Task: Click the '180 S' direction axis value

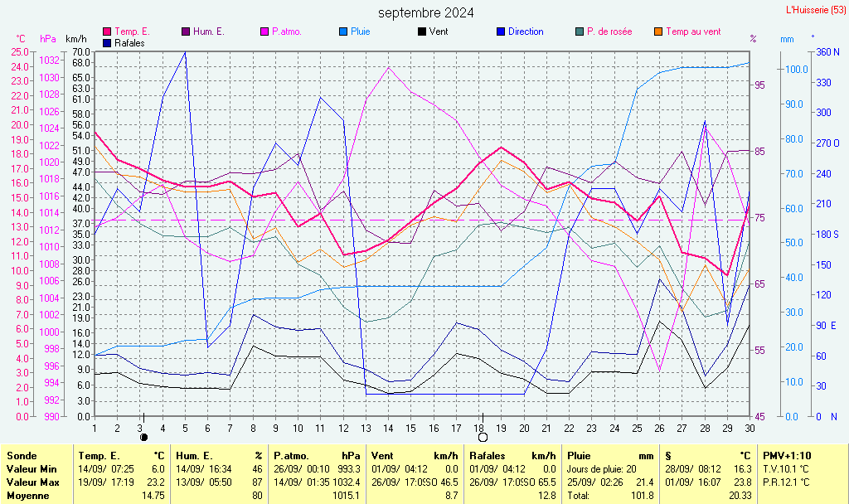Action: [x=828, y=235]
